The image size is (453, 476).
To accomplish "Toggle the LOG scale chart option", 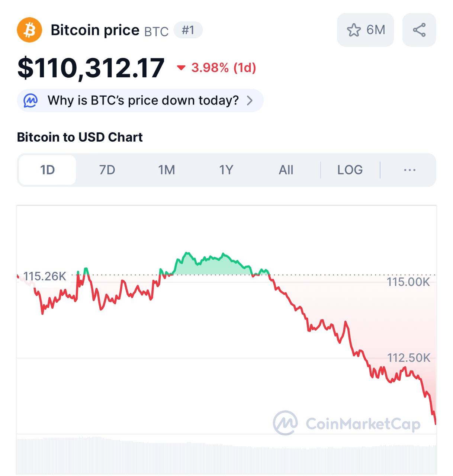I will 350,170.
